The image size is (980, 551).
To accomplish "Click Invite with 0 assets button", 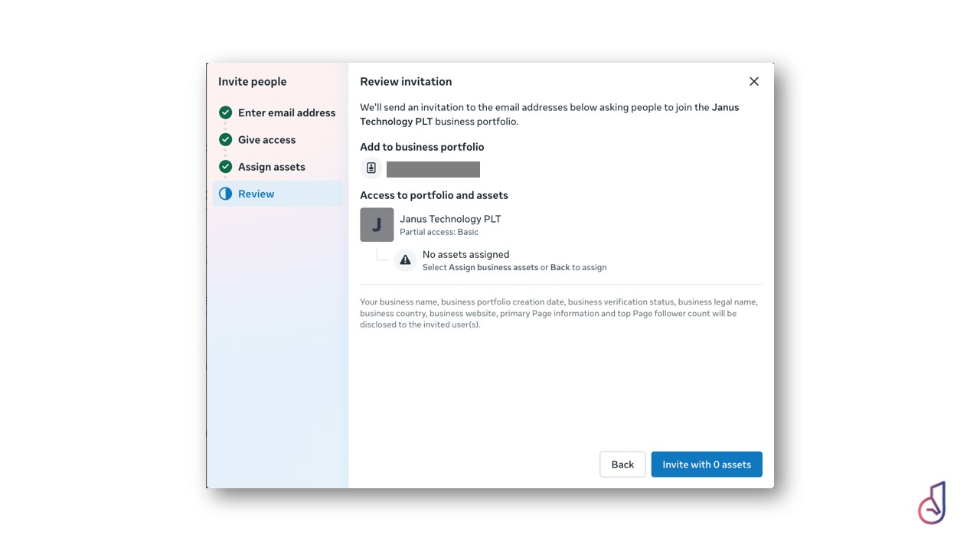I will 707,465.
